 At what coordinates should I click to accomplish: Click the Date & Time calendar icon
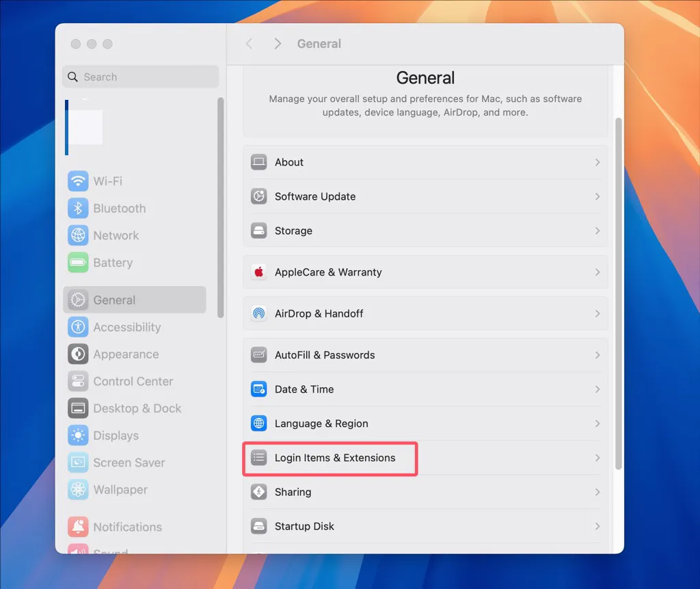pos(259,389)
